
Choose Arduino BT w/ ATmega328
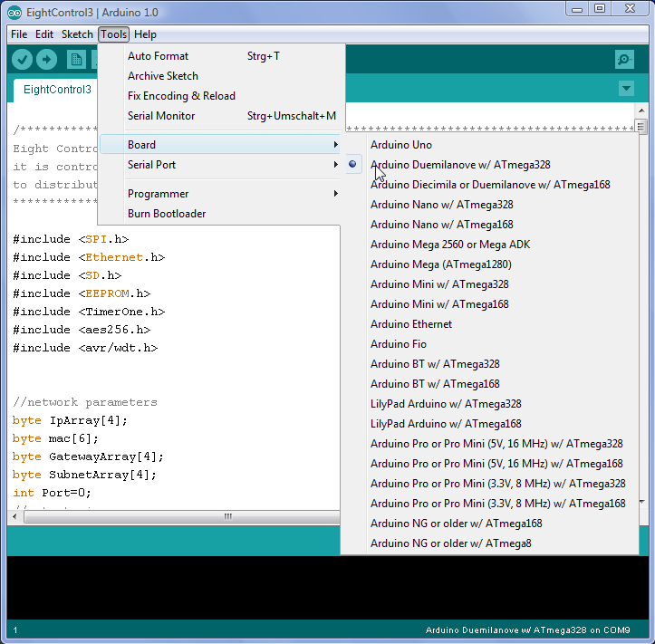click(x=489, y=364)
